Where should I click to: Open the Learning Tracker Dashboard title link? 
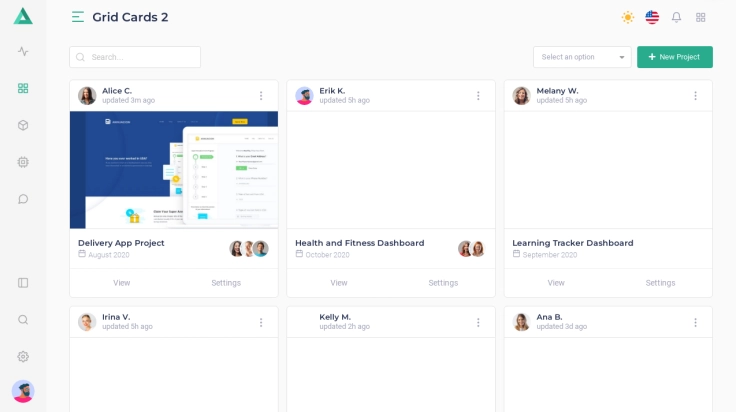572,243
